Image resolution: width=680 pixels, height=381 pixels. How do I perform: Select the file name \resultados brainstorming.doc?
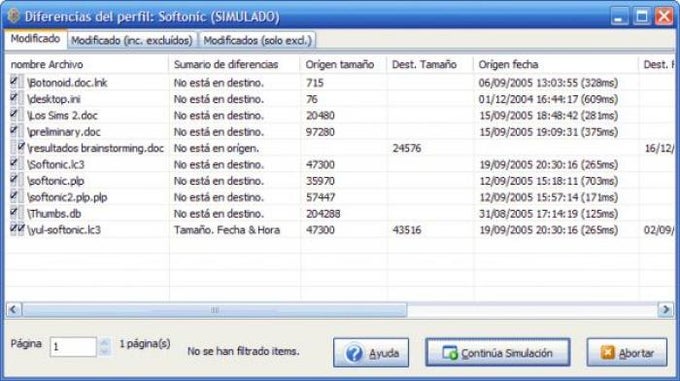point(95,148)
